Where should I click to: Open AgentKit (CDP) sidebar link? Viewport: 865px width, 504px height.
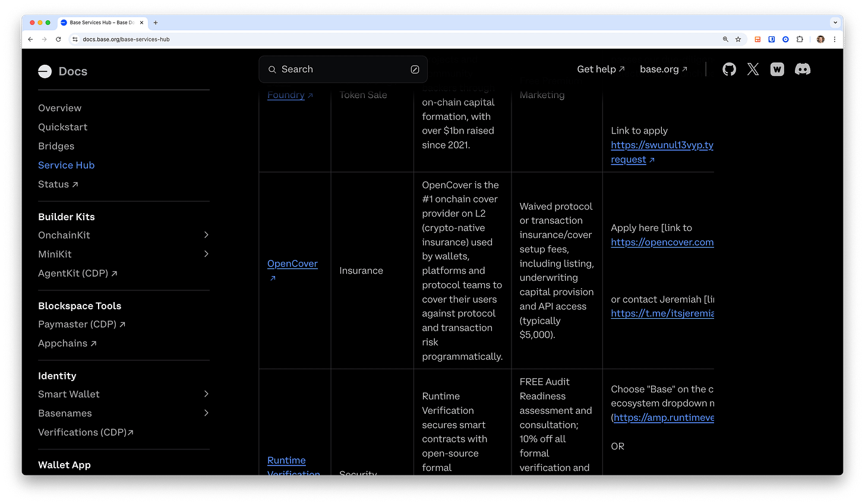pos(78,273)
